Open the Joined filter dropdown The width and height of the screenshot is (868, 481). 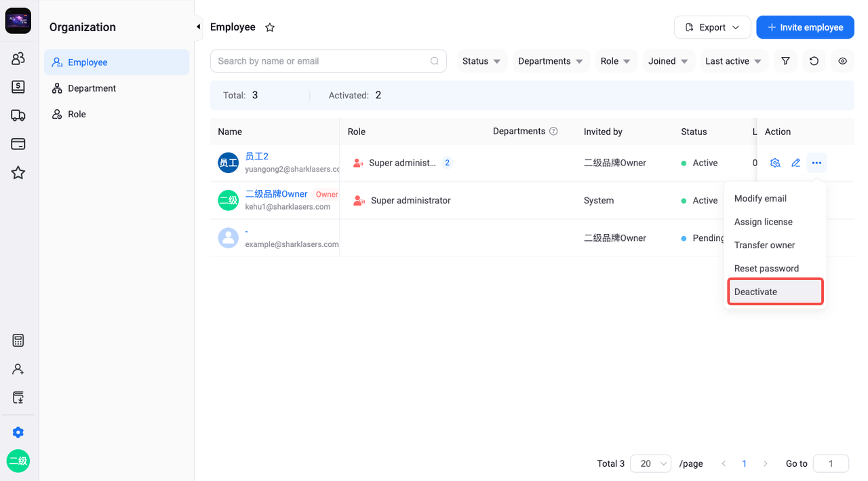pos(669,61)
